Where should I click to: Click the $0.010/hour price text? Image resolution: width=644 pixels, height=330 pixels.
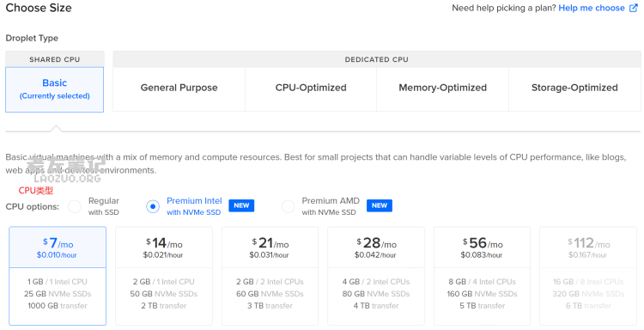tap(57, 255)
